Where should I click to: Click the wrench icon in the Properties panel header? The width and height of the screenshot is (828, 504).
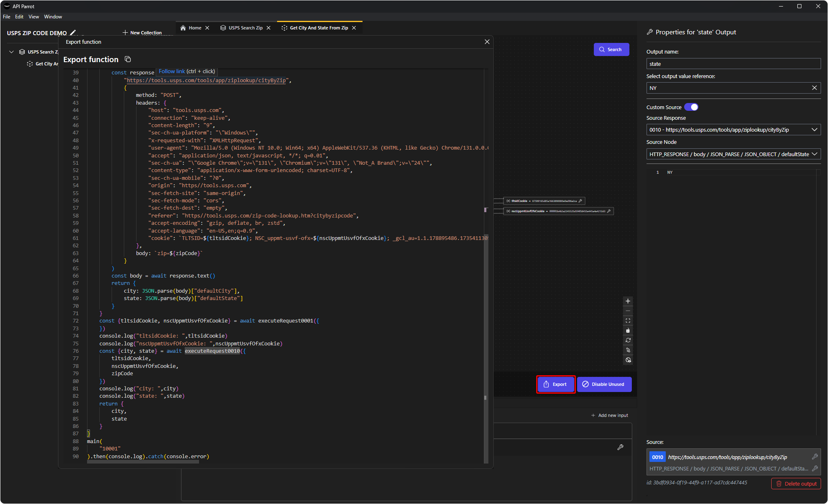tap(649, 32)
